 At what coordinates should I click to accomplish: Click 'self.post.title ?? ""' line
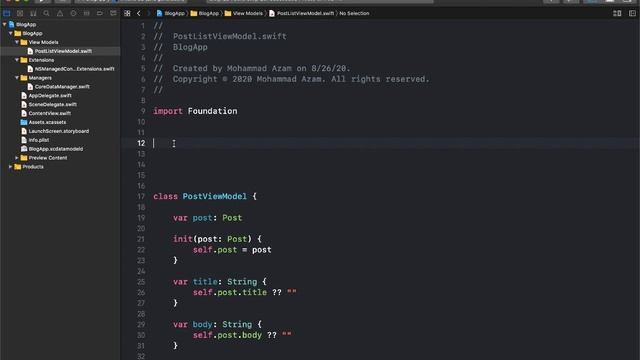pos(244,293)
